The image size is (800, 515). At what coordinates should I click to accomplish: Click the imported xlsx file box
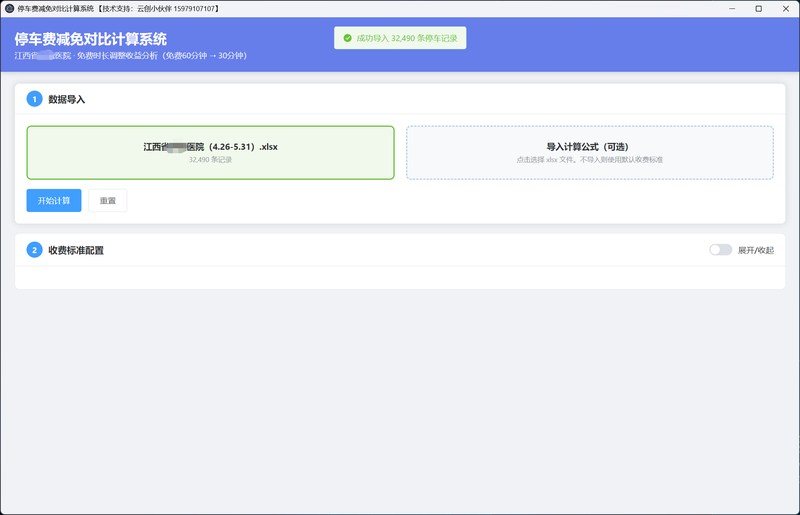pos(210,153)
